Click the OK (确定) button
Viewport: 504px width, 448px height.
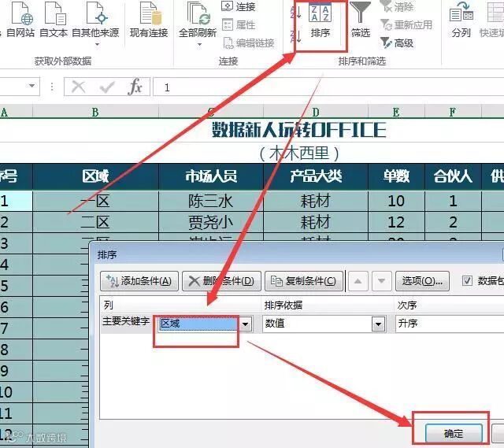point(454,434)
